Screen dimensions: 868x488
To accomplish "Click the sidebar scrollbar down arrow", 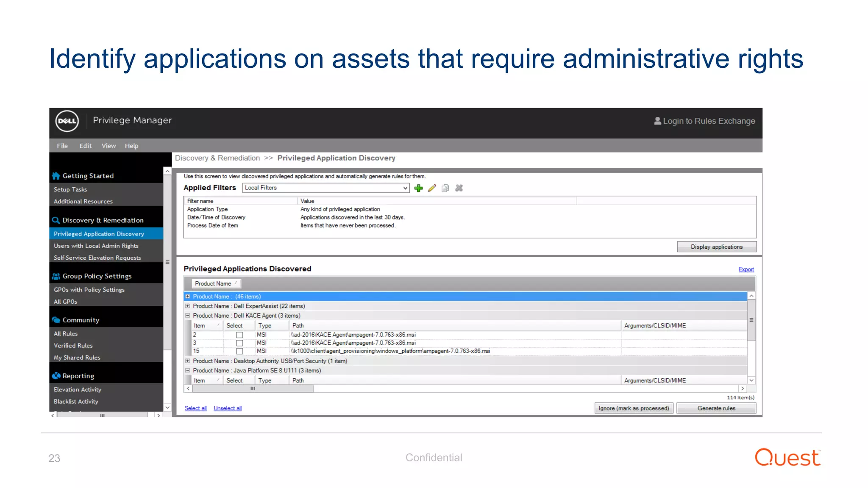I will point(167,408).
